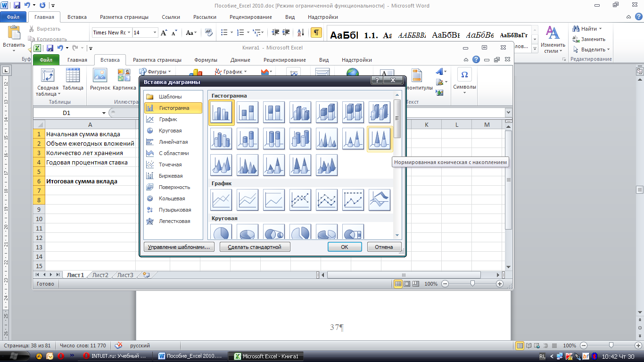Cancel chart dialog with Отмена

[x=384, y=247]
